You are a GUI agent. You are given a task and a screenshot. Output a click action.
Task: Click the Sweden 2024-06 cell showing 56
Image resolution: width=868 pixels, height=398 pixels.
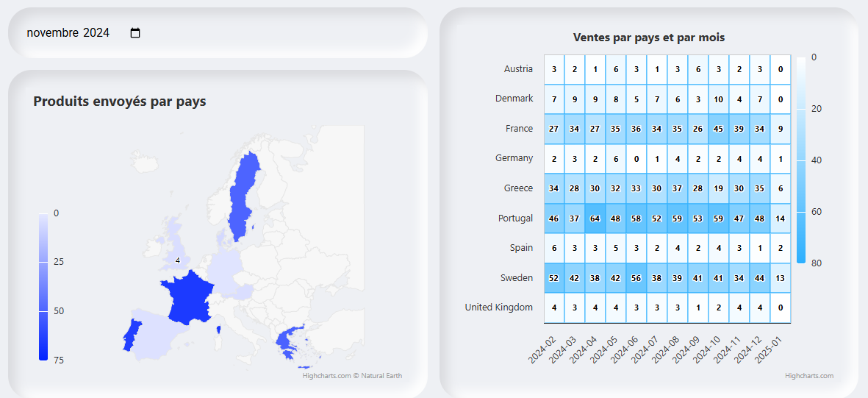636,278
